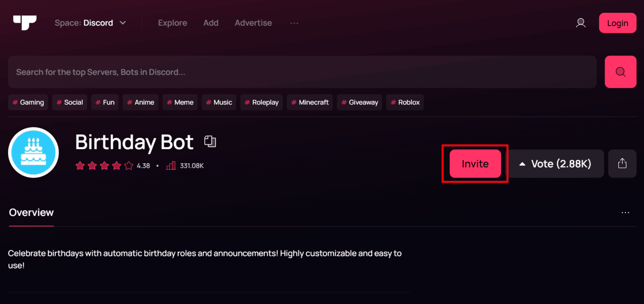
Task: Open the Space: Discord dropdown
Action: tap(91, 23)
